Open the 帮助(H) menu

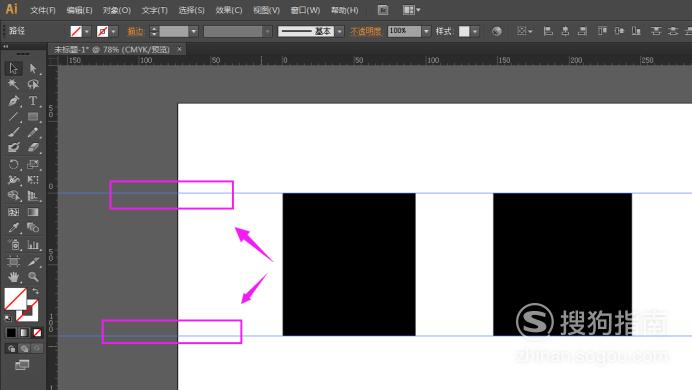point(344,10)
